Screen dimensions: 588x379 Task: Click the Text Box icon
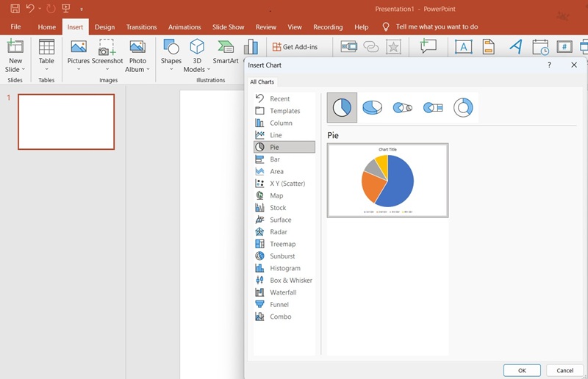coord(464,47)
